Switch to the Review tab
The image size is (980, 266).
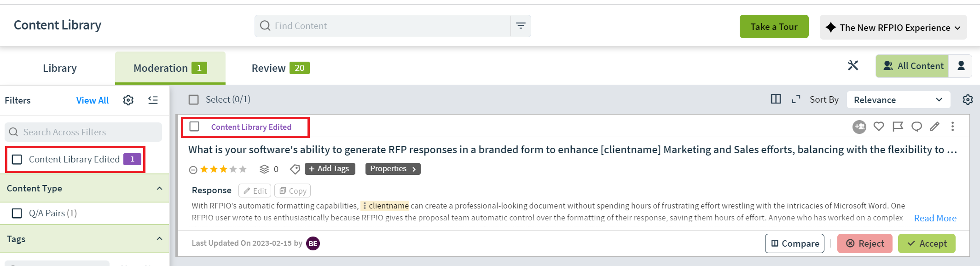coord(280,68)
